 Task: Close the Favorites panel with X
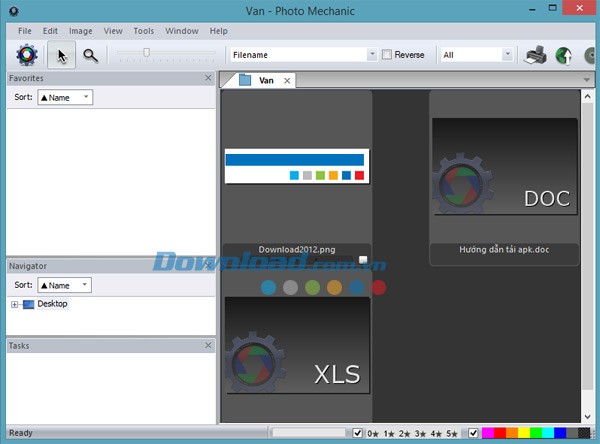click(x=208, y=78)
